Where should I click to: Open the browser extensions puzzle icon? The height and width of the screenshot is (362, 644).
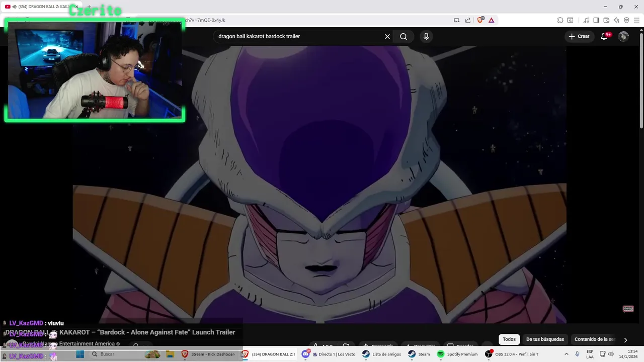pyautogui.click(x=560, y=20)
